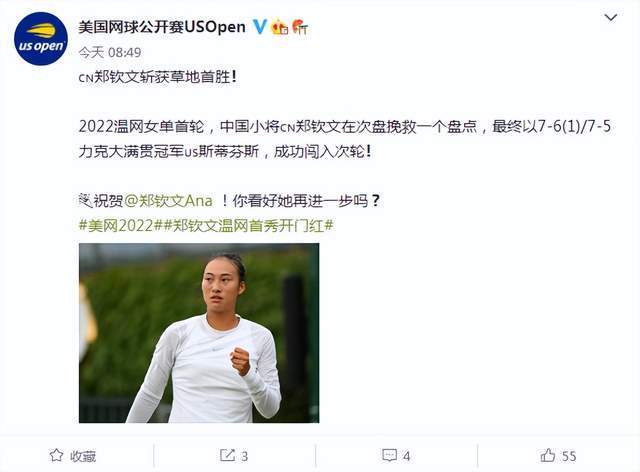The width and height of the screenshot is (640, 472).
Task: Enlarge the tennis player photo thumbnail
Action: pyautogui.click(x=199, y=333)
